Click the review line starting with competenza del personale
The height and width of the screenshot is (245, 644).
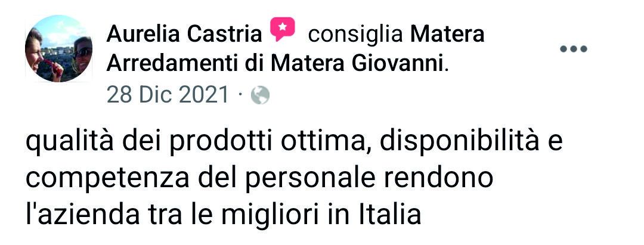pyautogui.click(x=259, y=179)
